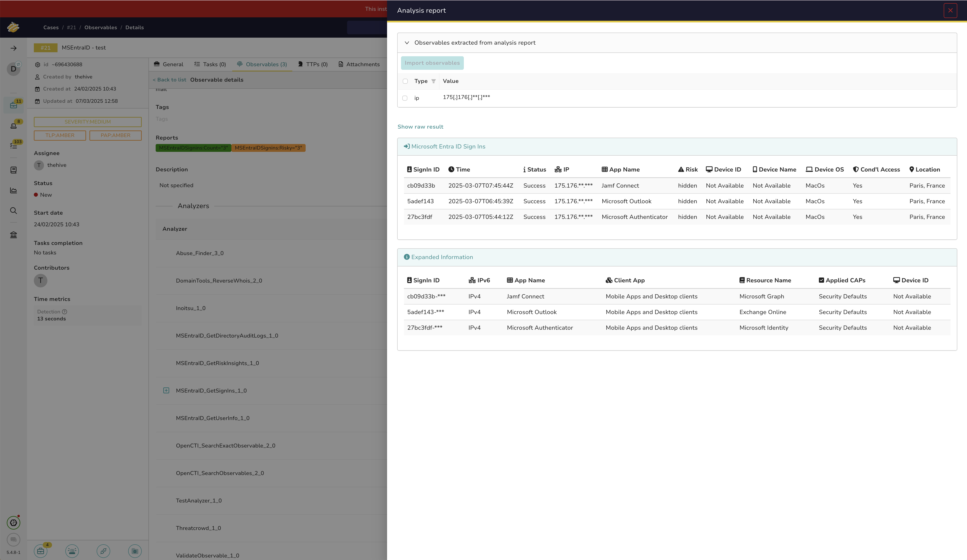Click the sign-in icon beside Microsoft Entra ID Sign Ins
967x560 pixels.
tap(406, 147)
